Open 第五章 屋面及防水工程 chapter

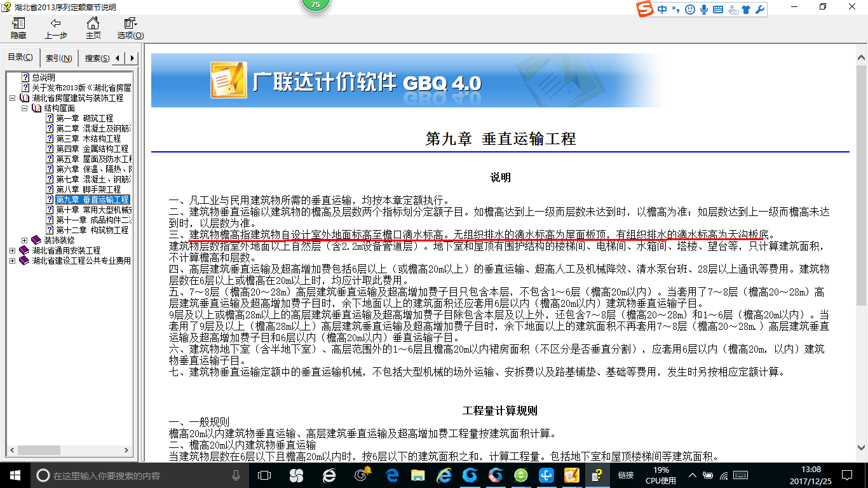tap(93, 159)
